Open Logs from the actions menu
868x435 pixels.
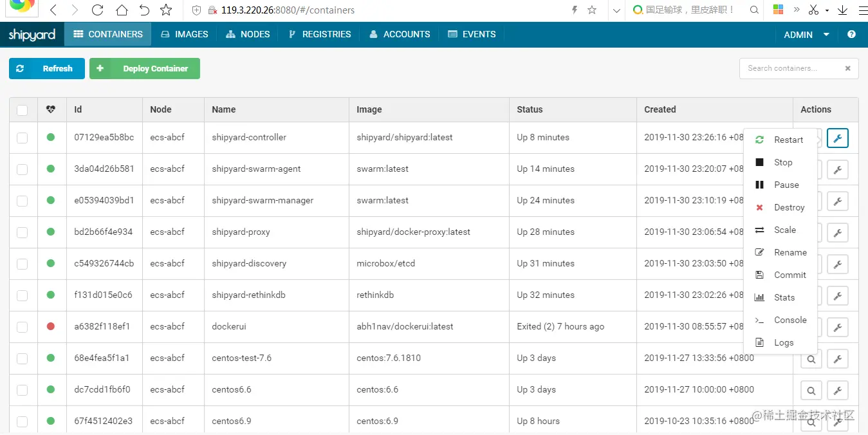point(780,342)
